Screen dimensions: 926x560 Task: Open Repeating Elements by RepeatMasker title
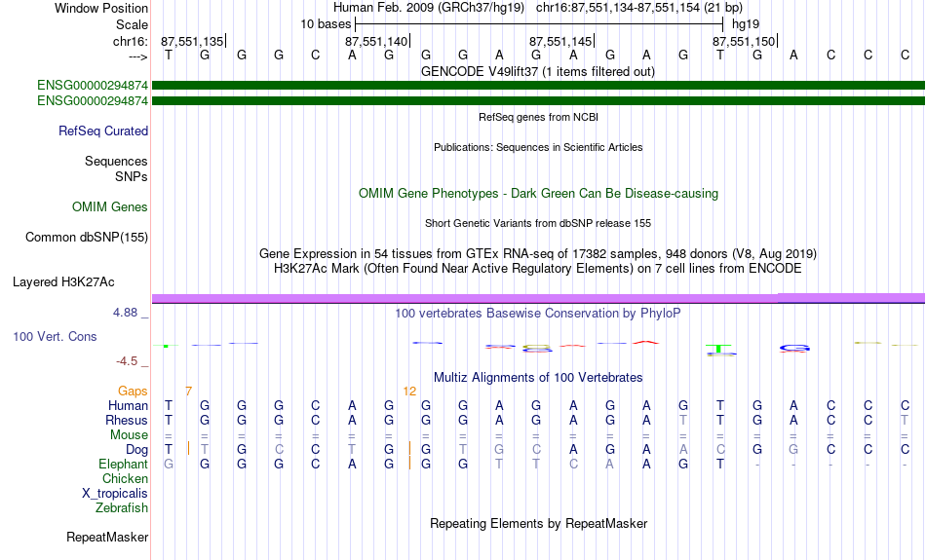click(539, 524)
